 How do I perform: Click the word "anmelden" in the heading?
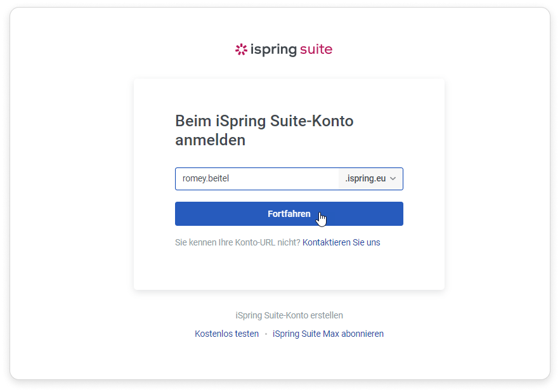click(210, 140)
